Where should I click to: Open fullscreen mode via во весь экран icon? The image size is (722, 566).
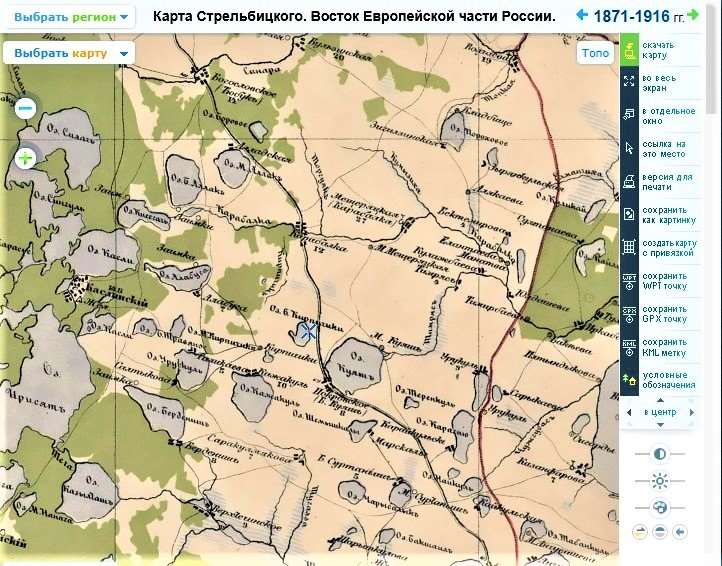[x=630, y=82]
